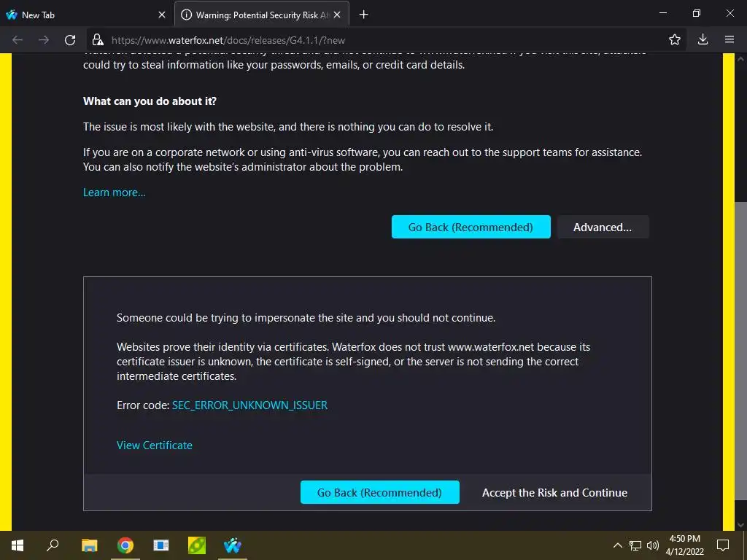Select the Warning: Potential Security Risk tab
The width and height of the screenshot is (747, 560).
point(262,15)
